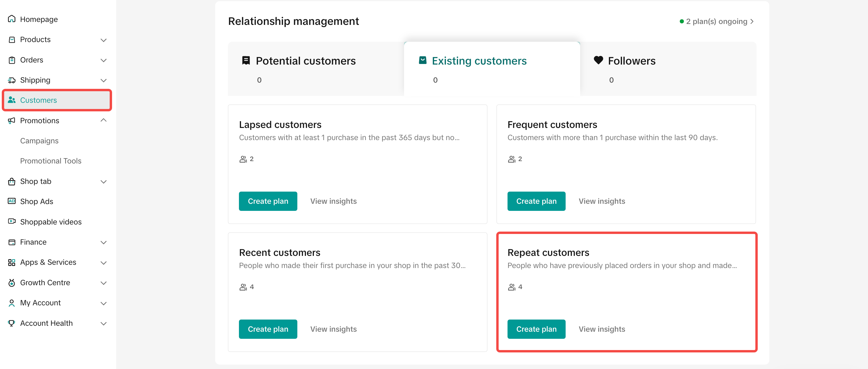Select the Existing customers tab

[x=492, y=69]
